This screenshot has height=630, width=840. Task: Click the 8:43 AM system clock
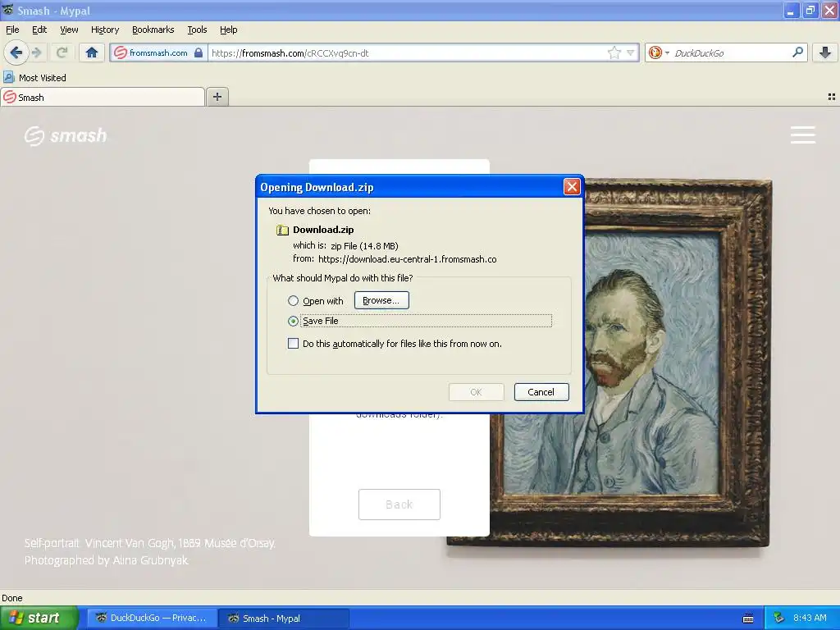tap(810, 618)
